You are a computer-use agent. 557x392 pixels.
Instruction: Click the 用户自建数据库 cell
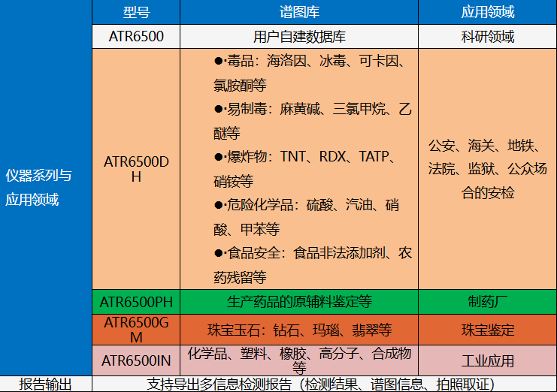(299, 36)
